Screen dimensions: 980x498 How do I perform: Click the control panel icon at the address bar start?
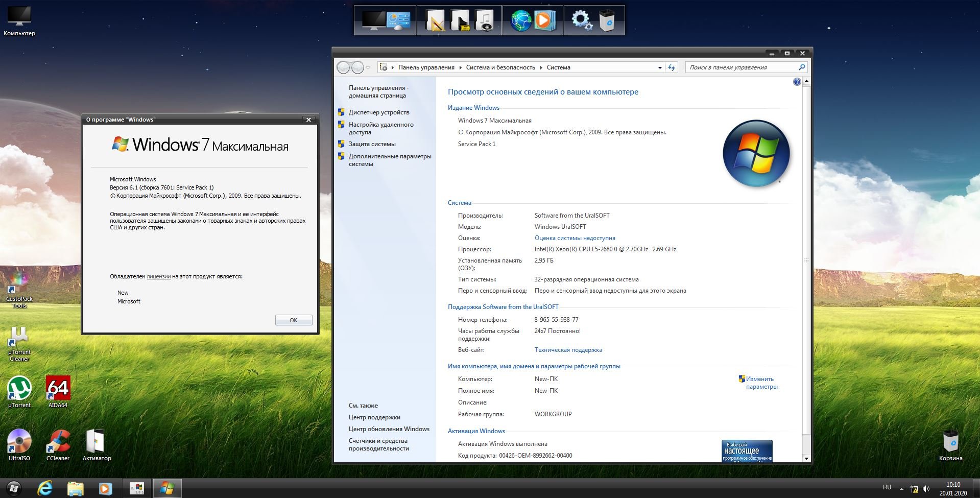coord(384,67)
